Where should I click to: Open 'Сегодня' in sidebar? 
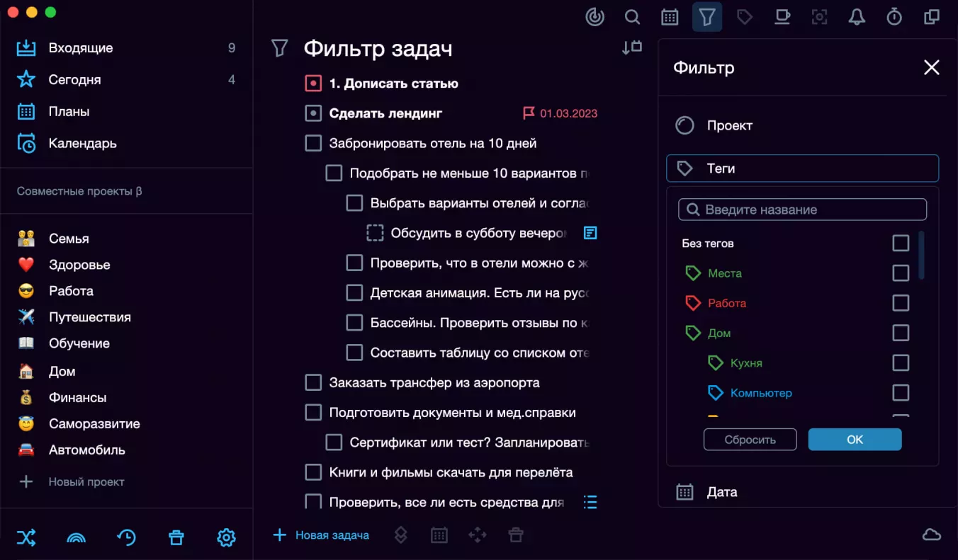126,80
